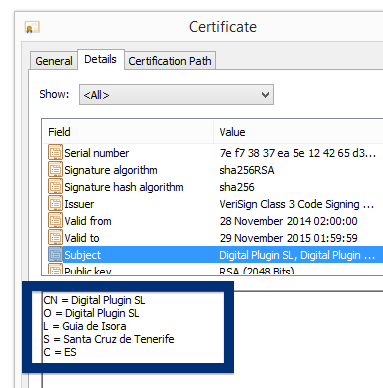Select the Valid to row label
Screen dimensions: 383x388
[82, 238]
